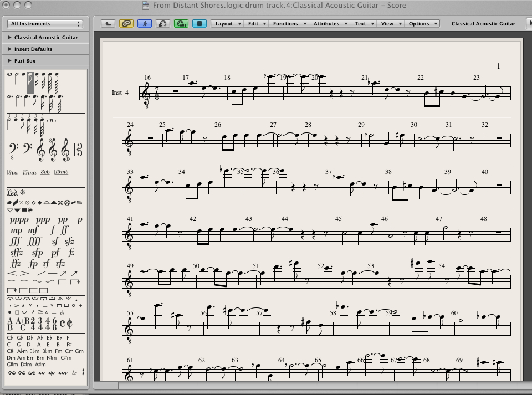Expand the Insert Defaults section
Image resolution: width=532 pixels, height=395 pixels.
point(45,49)
